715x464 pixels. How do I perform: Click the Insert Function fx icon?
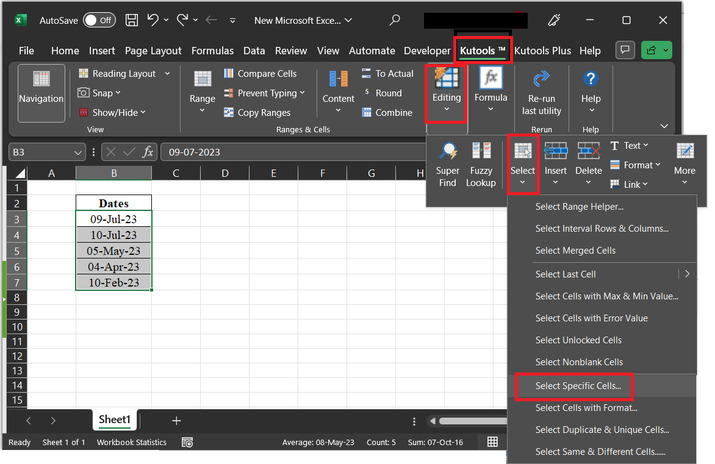[148, 152]
